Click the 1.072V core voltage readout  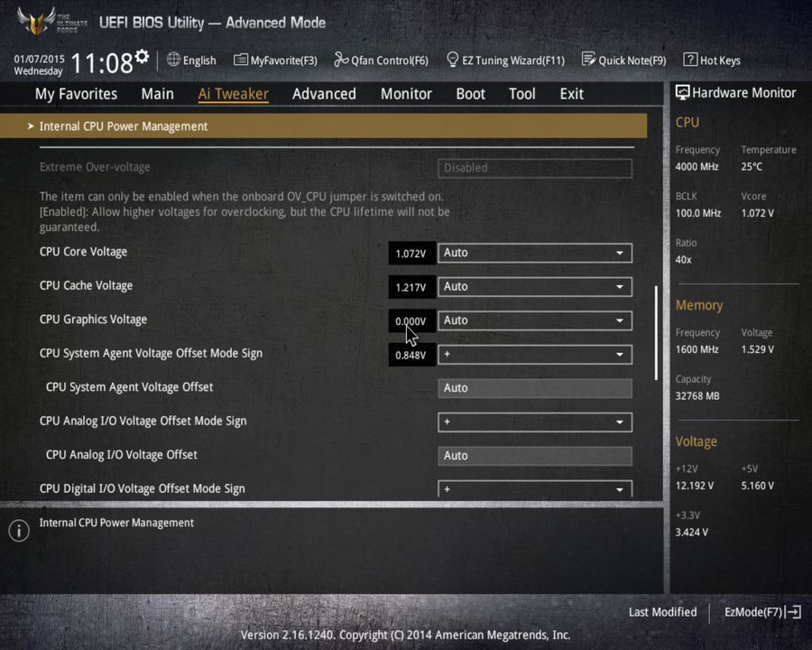tap(411, 254)
